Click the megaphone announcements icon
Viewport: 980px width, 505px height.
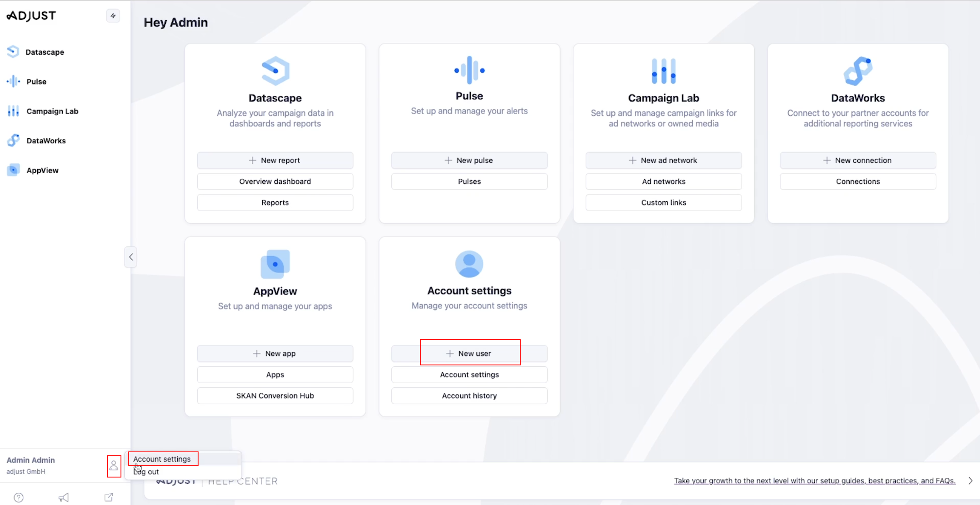point(63,497)
